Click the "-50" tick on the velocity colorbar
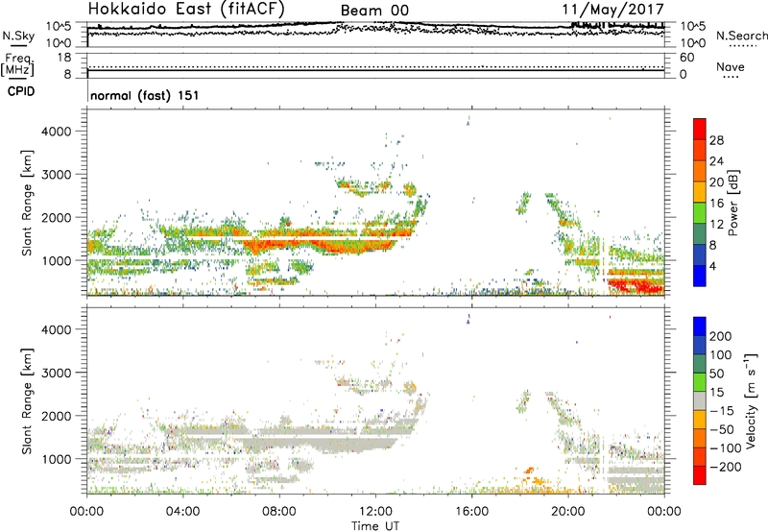This screenshot has height=532, width=768. click(x=722, y=429)
